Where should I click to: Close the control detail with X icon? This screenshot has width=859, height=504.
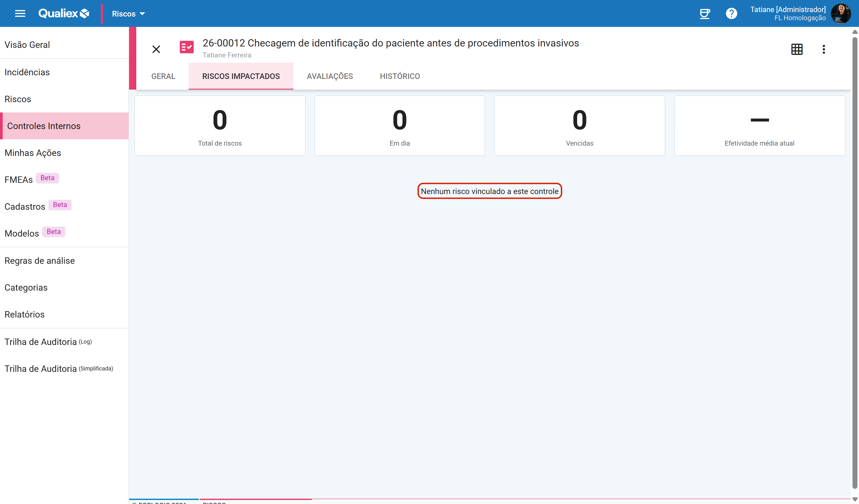[x=156, y=49]
